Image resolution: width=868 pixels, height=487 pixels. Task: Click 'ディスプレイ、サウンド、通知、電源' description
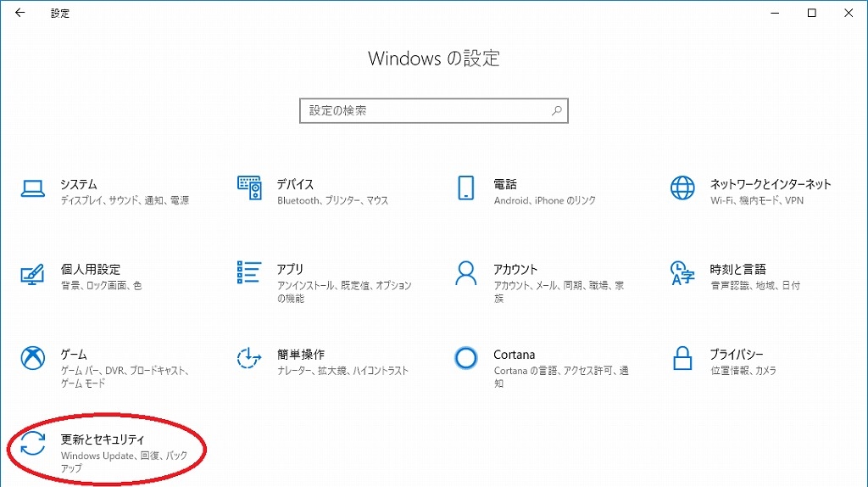click(x=125, y=200)
